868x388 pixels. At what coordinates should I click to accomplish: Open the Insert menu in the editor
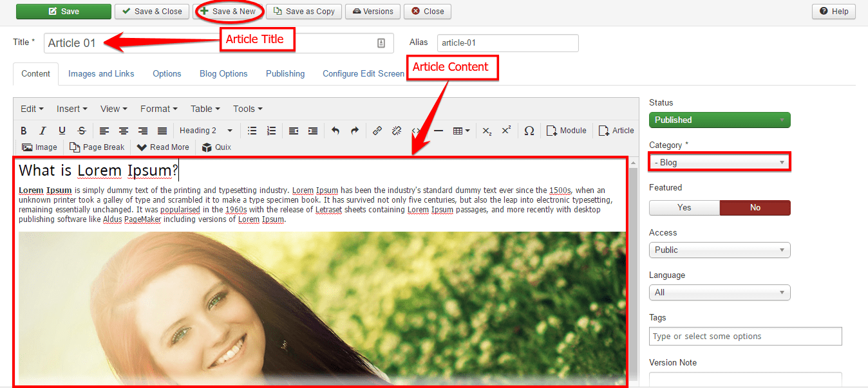click(x=71, y=109)
